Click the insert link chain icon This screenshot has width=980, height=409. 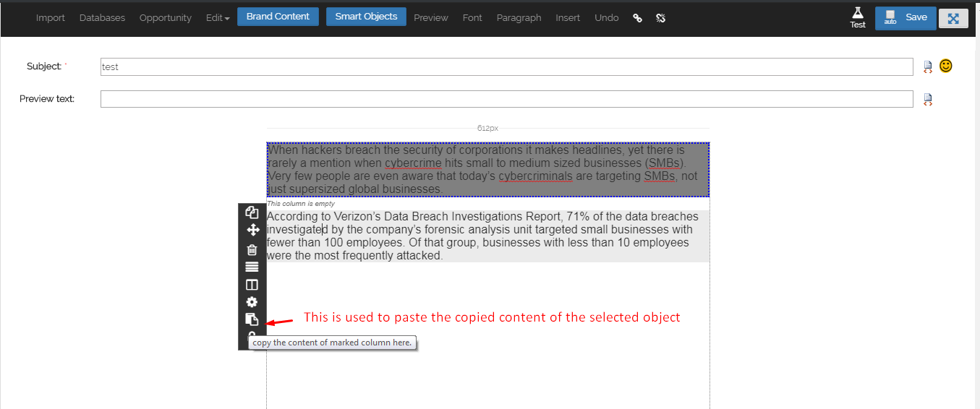point(637,18)
